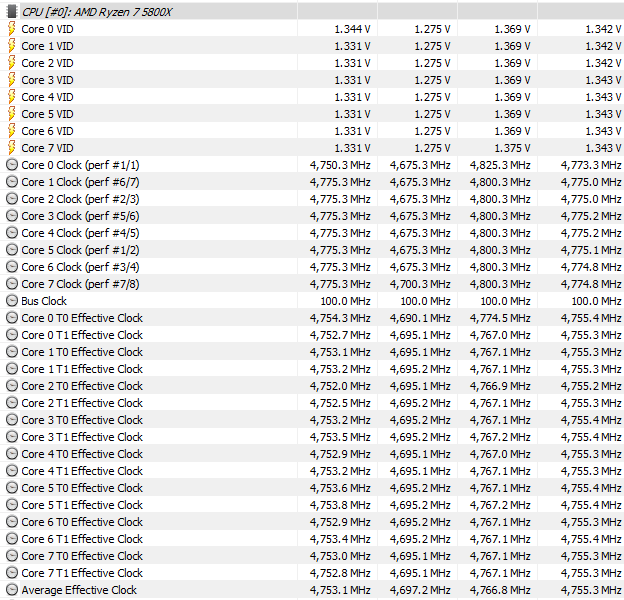The image size is (624, 600).
Task: Click lightning icon beside Core 2 VID
Action: coord(12,63)
